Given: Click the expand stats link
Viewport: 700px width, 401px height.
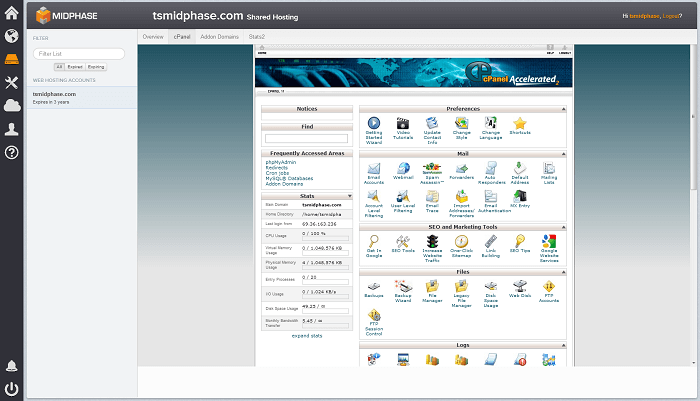Looking at the screenshot, I should click(x=307, y=336).
